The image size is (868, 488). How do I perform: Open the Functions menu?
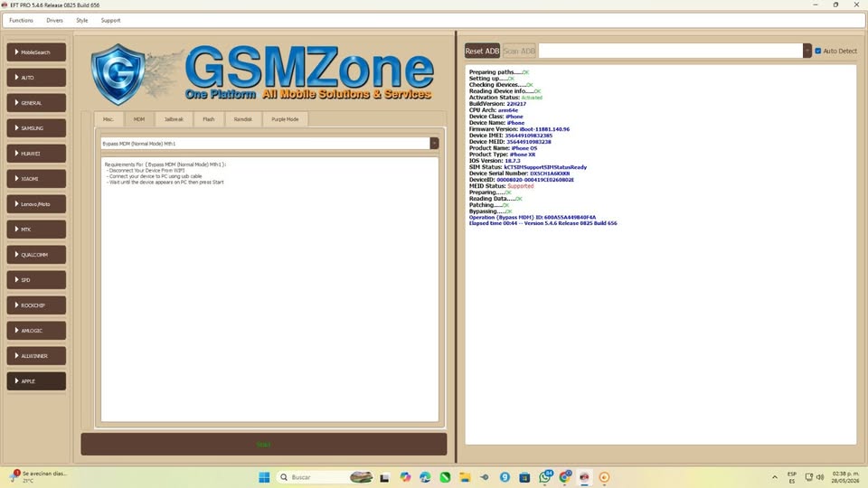(x=21, y=21)
